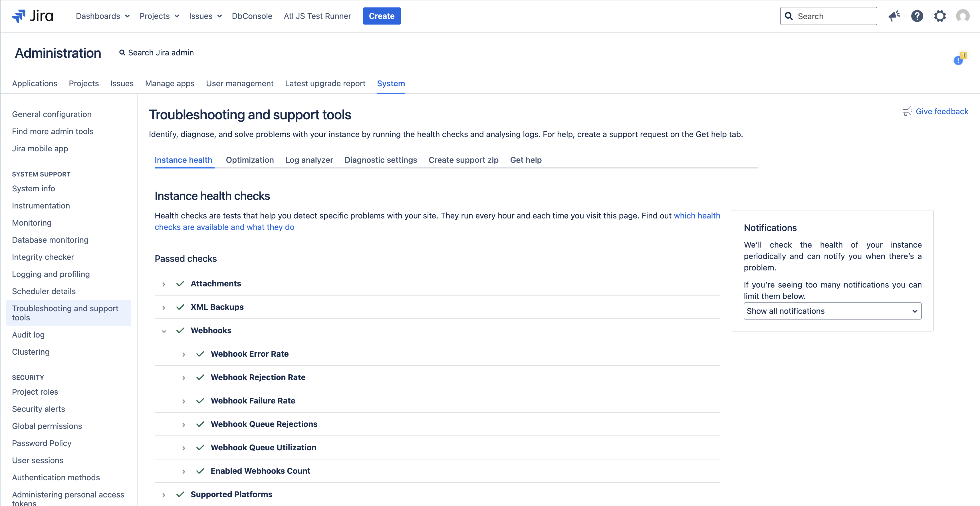980x506 pixels.
Task: Open the which health checks are available link
Action: [x=697, y=216]
